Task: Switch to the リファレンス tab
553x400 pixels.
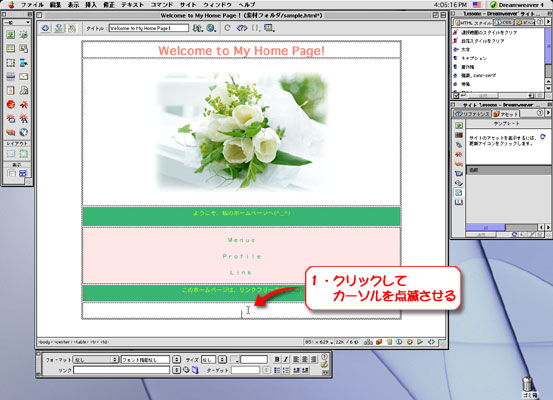Action: tap(473, 114)
